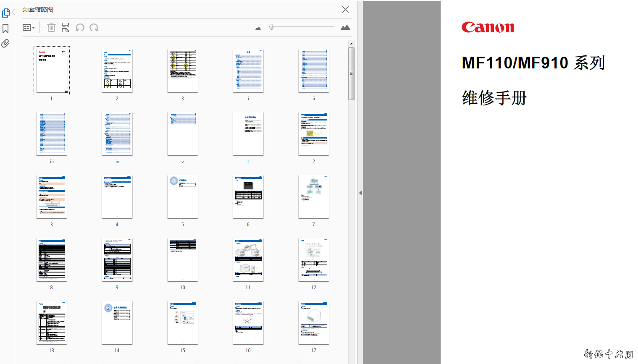Click the enlarge thumbnail size icon
Viewport: 638px width, 364px height.
[x=345, y=27]
